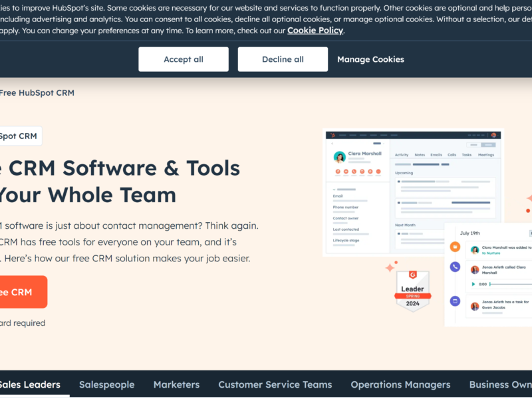Select the Sales Leaders tab

(x=30, y=384)
